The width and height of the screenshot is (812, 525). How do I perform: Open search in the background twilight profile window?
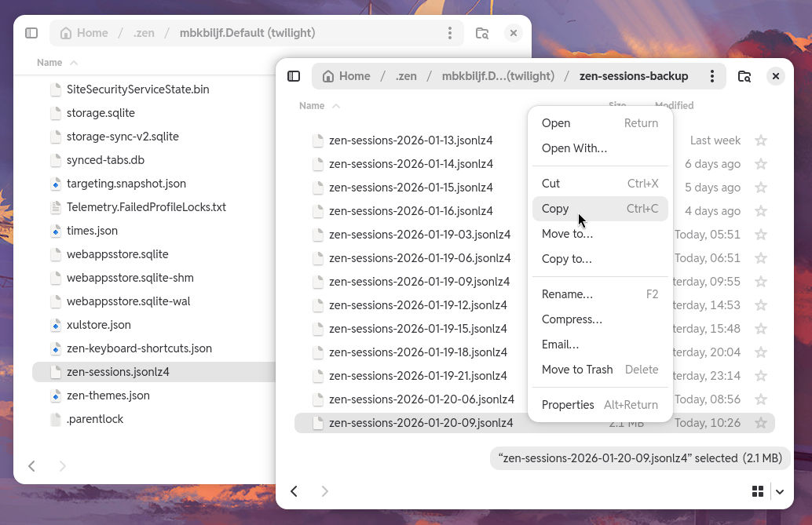click(481, 33)
